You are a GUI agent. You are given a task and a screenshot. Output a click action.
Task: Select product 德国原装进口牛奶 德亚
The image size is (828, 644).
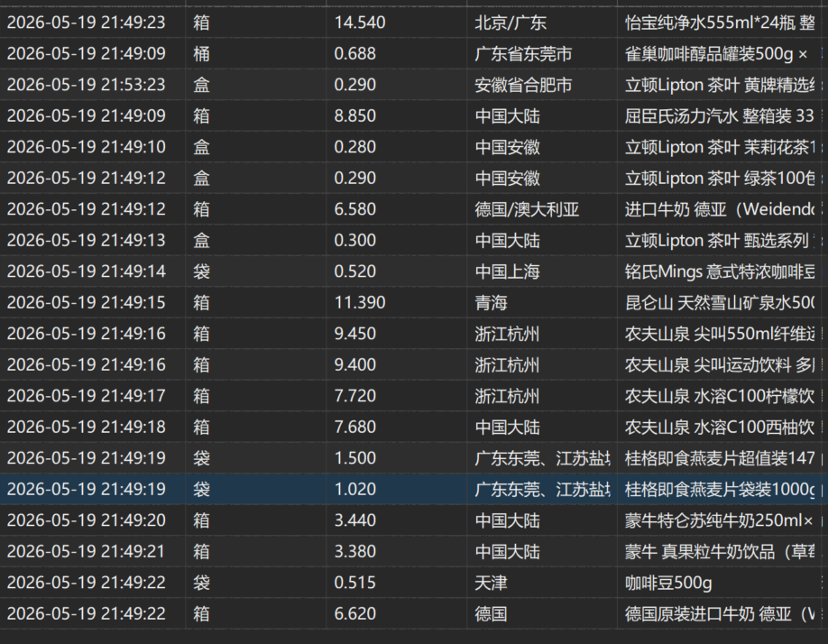pos(720,614)
